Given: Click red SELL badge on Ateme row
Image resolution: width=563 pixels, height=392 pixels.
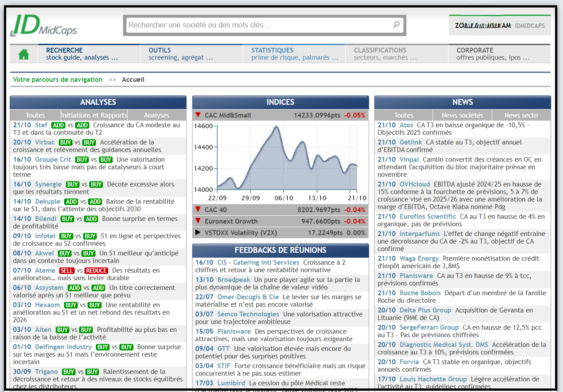Looking at the screenshot, I should pyautogui.click(x=67, y=270).
